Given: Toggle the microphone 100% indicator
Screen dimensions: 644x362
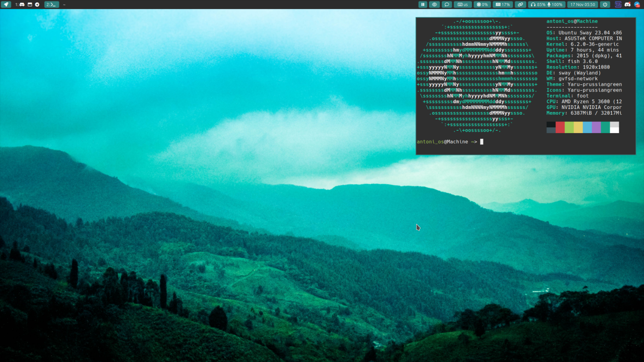Looking at the screenshot, I should click(x=555, y=5).
